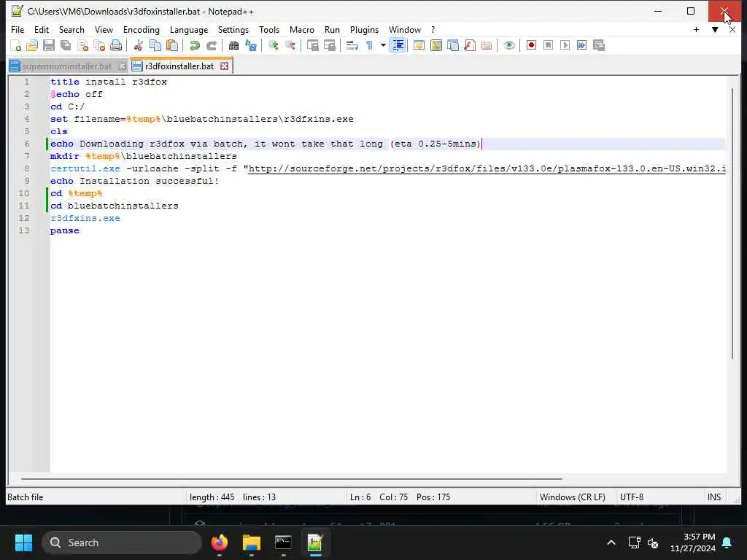Select the r3dfoxinstaller.bat tab
The height and width of the screenshot is (560, 747).
click(x=179, y=66)
